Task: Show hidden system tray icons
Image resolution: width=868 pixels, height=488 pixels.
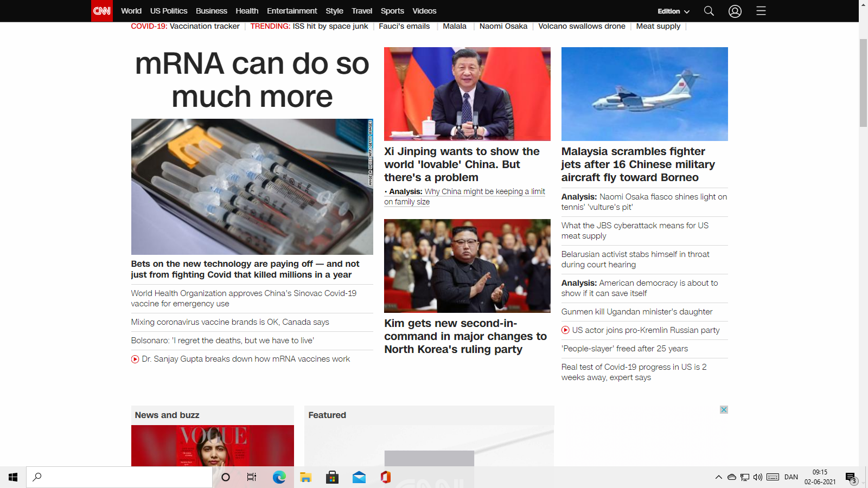Action: (x=719, y=477)
